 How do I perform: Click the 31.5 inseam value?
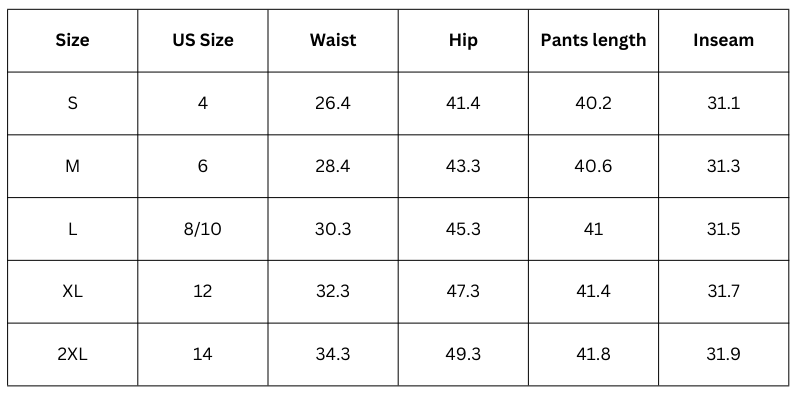point(723,229)
